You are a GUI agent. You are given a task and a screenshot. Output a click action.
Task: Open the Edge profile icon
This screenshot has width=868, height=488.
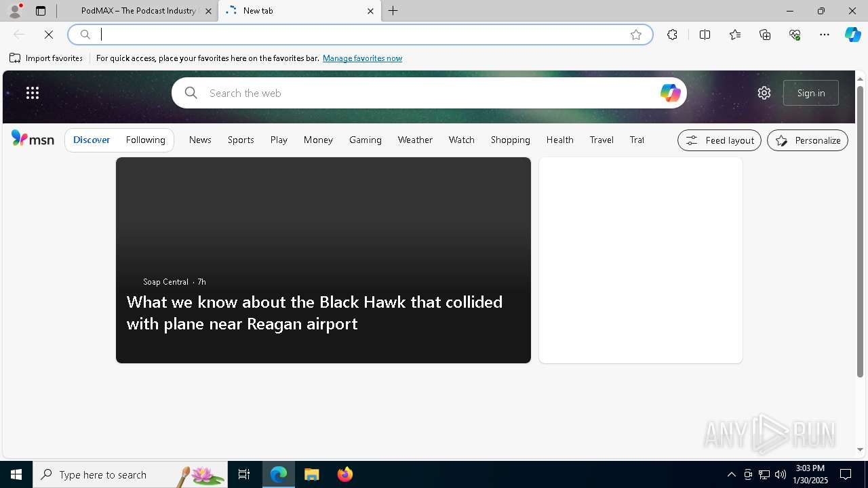[x=14, y=11]
